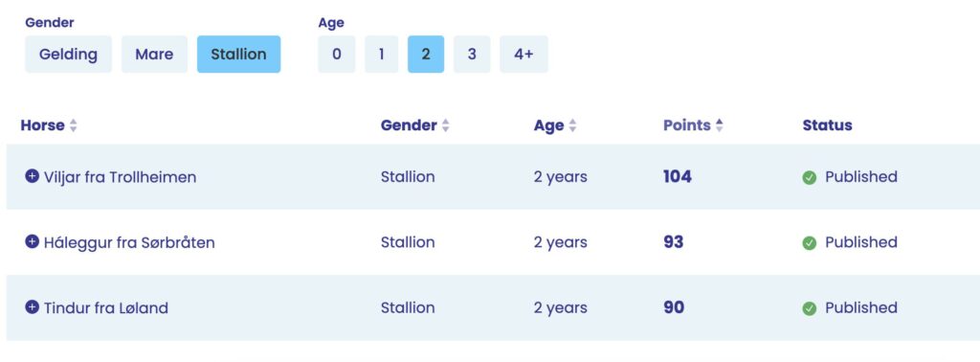
Task: Click the 93 points value
Action: (673, 242)
